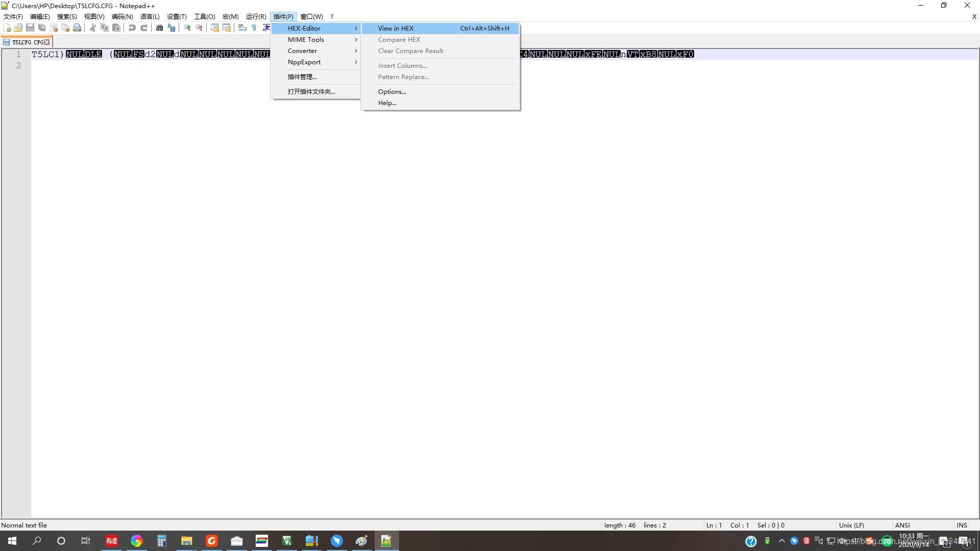Click the Undo toolbar icon
Viewport: 980px width, 551px height.
click(133, 28)
